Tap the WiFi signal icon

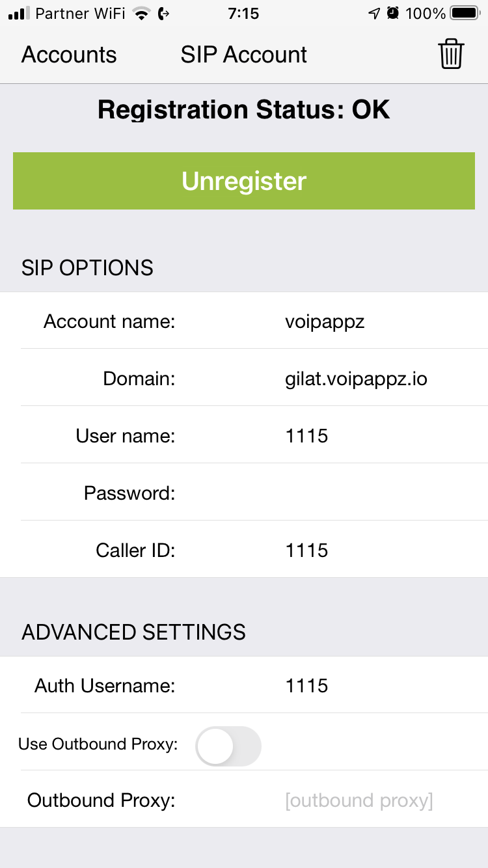point(141,13)
